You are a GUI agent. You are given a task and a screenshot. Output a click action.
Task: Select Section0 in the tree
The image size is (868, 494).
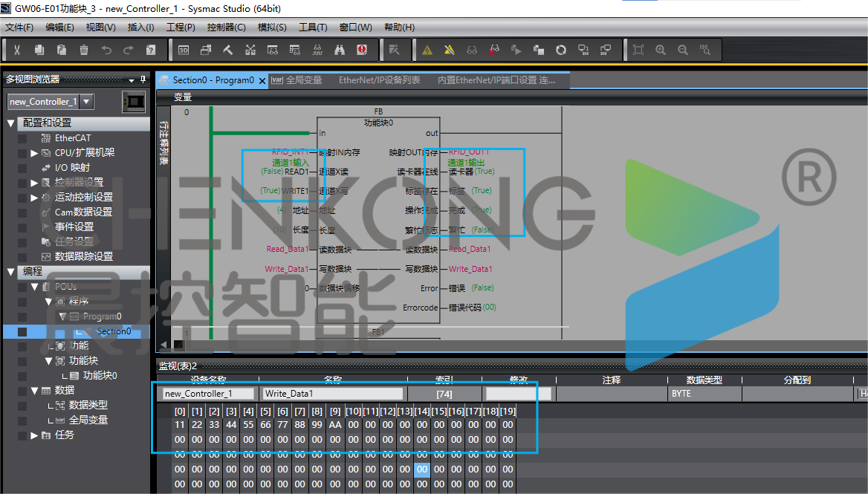pos(114,331)
